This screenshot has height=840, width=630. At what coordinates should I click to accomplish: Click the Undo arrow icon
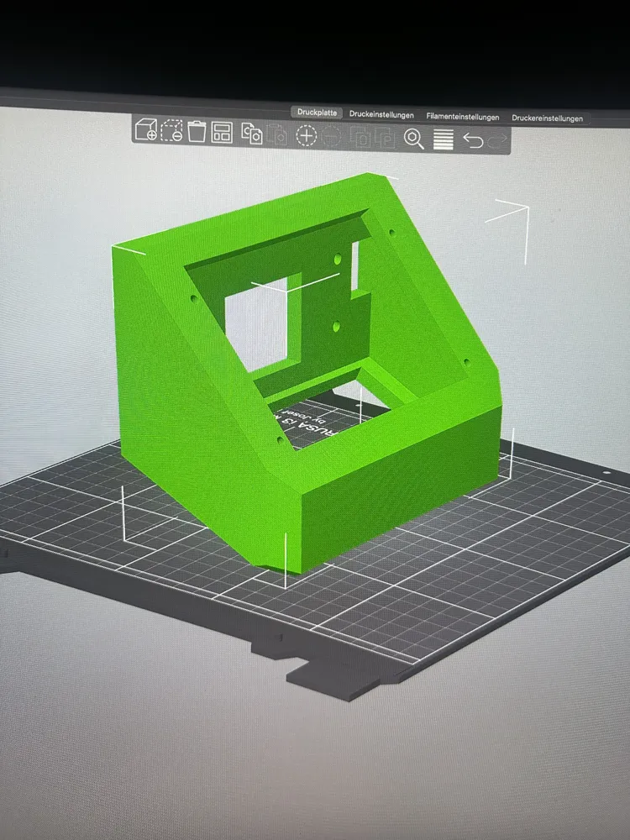click(x=472, y=140)
